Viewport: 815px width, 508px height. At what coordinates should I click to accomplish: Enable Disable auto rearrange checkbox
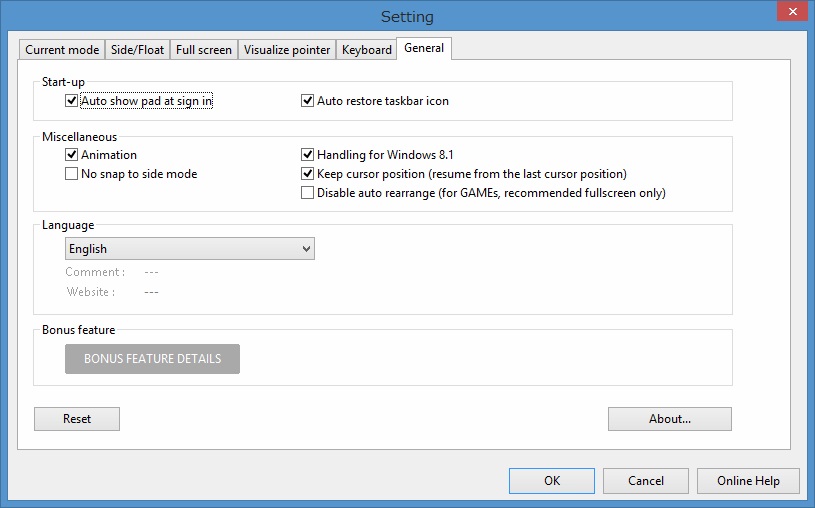pos(308,193)
